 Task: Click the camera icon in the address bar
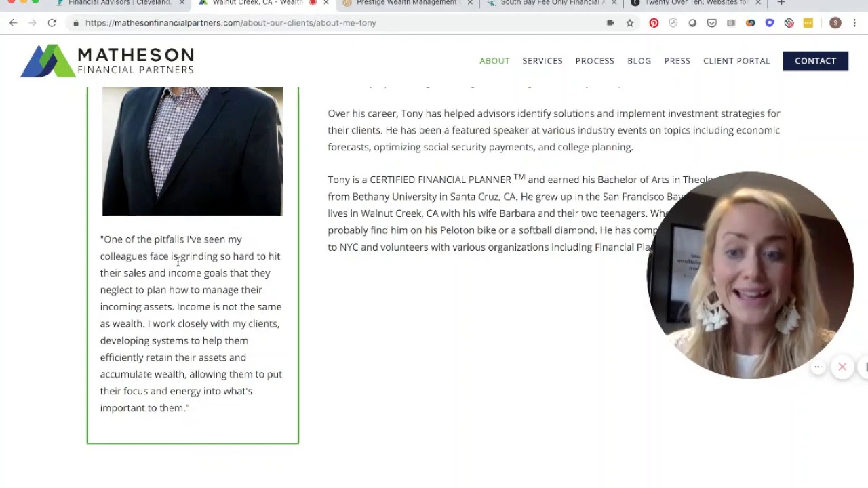[610, 23]
